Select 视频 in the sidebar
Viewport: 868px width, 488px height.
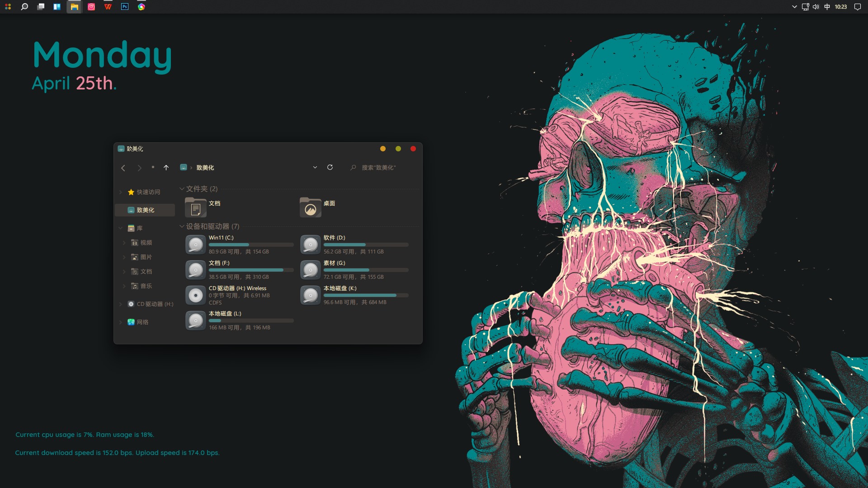[146, 243]
